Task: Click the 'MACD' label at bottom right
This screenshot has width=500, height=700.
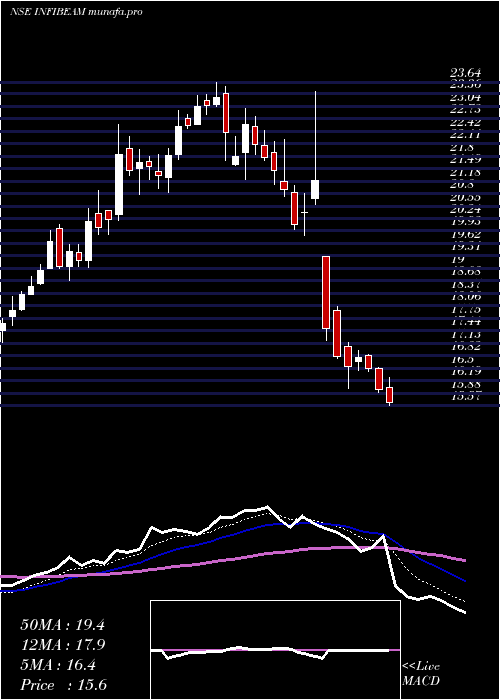Action: [421, 681]
